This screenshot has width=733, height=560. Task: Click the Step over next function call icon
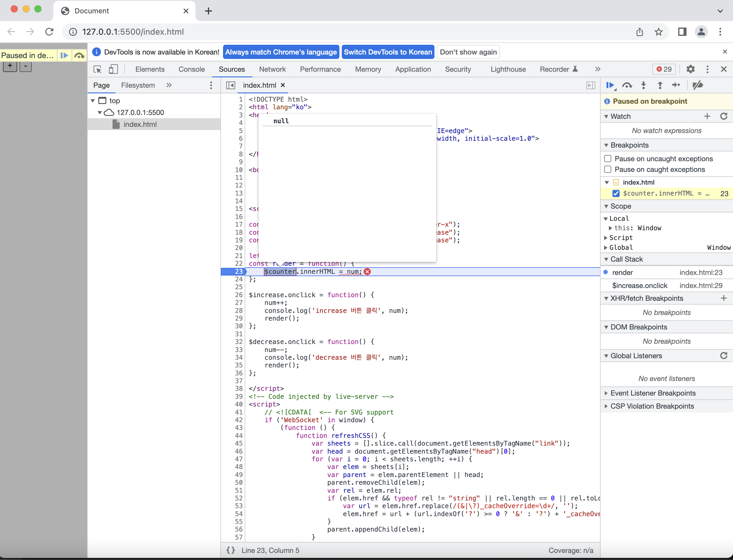(627, 85)
